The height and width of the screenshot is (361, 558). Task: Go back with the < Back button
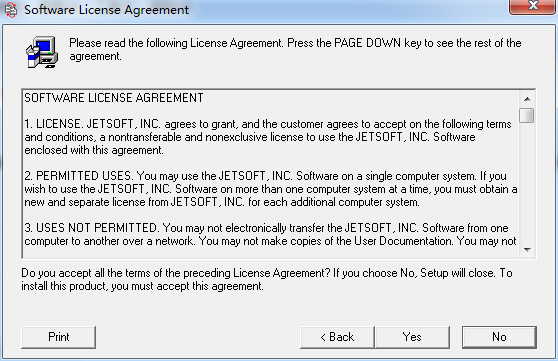tap(337, 337)
